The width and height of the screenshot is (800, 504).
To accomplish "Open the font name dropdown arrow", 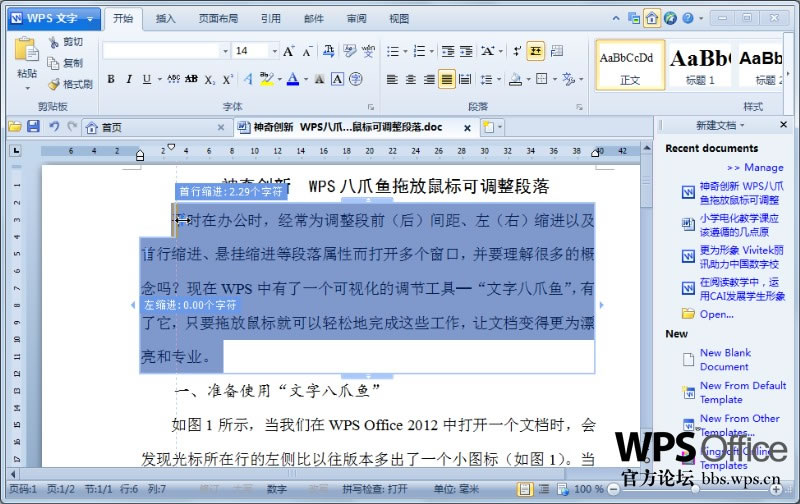I will [x=225, y=51].
